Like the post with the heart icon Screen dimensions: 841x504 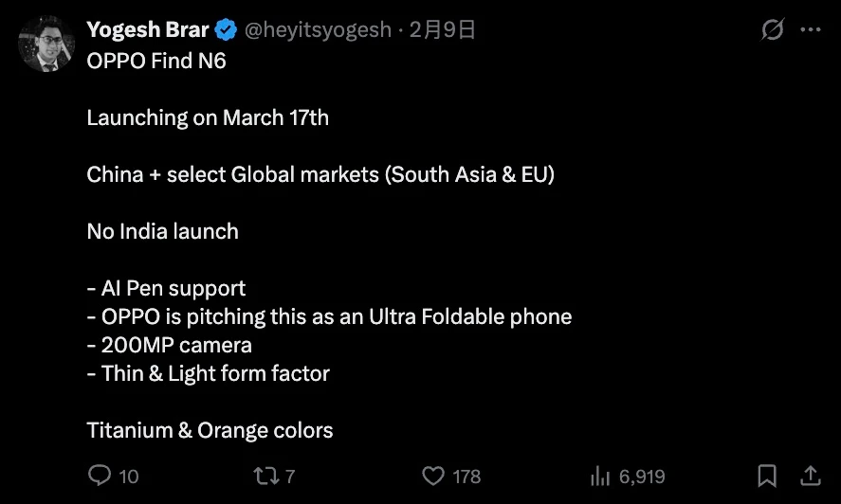[433, 476]
